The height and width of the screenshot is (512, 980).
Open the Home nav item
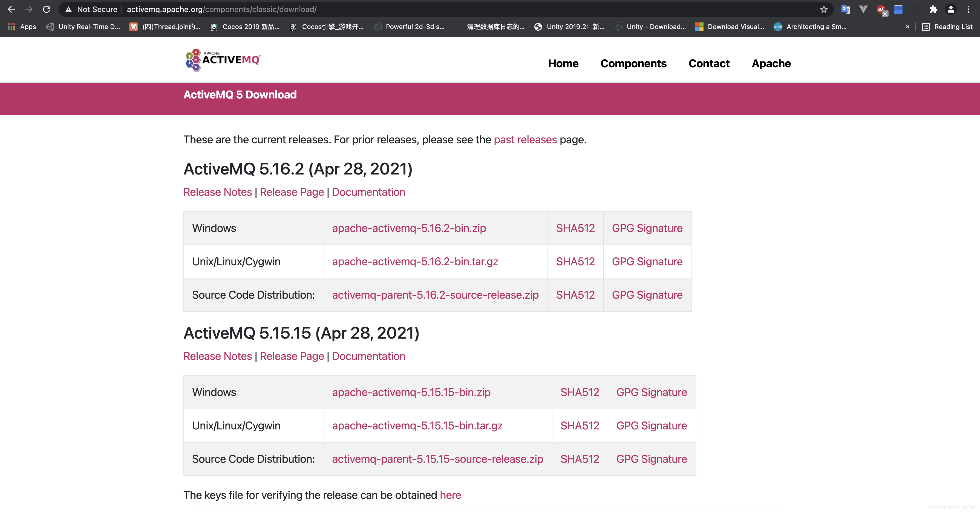click(563, 63)
